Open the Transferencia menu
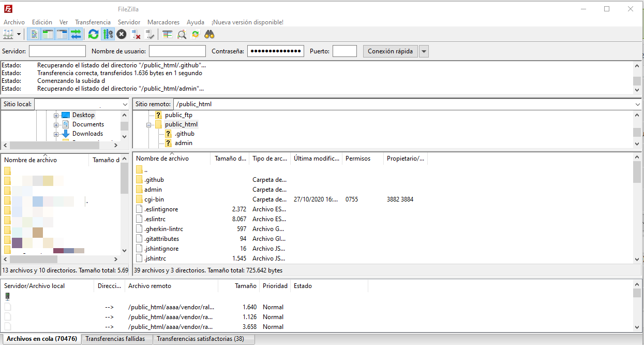Image resolution: width=644 pixels, height=345 pixels. 93,22
